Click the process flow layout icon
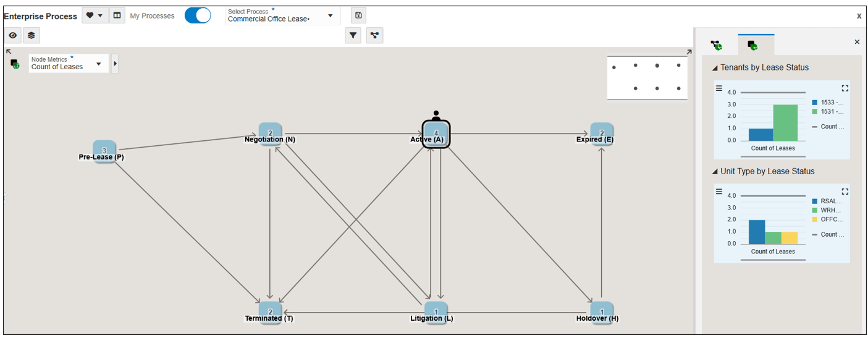 pyautogui.click(x=374, y=35)
